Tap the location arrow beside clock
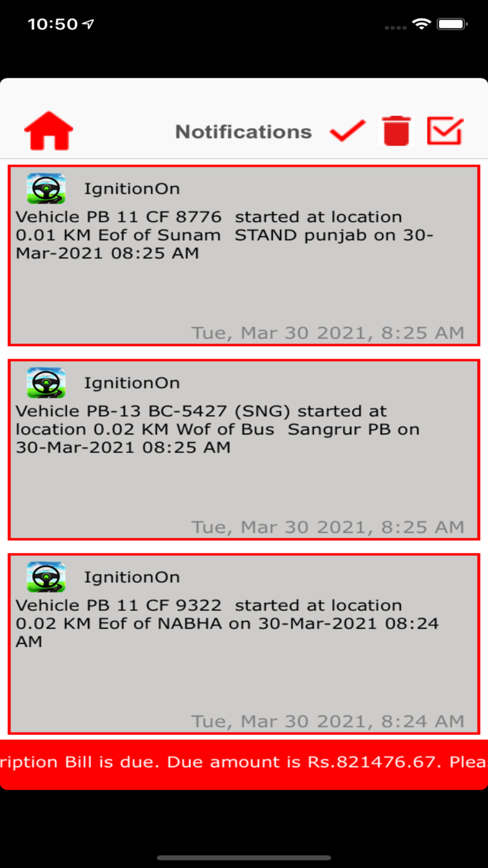 tap(88, 24)
